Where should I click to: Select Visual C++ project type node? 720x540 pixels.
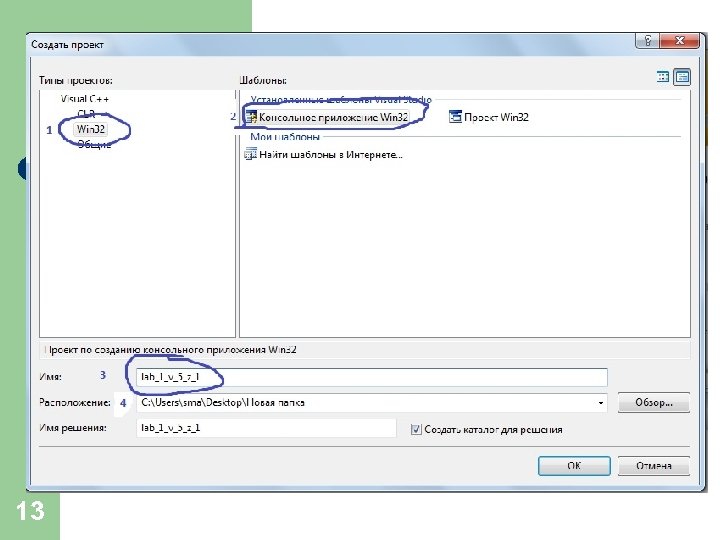click(84, 99)
